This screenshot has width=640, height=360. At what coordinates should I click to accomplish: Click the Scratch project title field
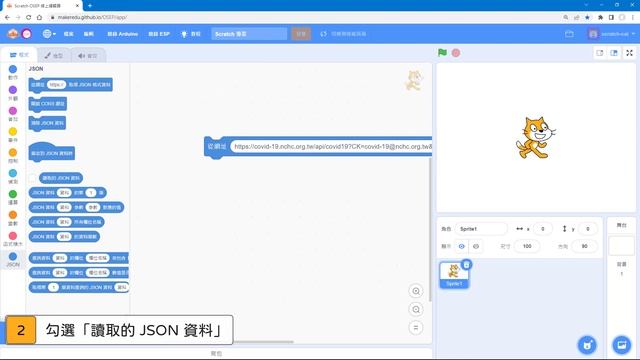tap(249, 34)
